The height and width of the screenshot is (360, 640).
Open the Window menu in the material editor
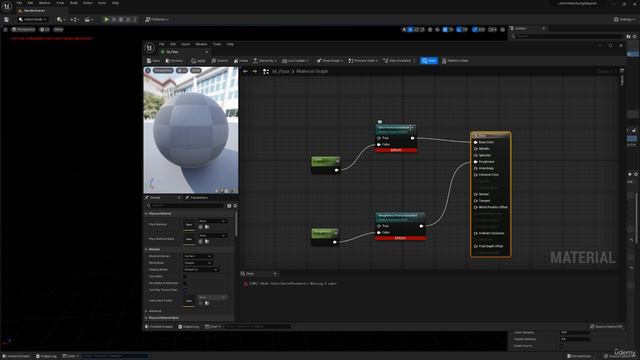[x=201, y=44]
